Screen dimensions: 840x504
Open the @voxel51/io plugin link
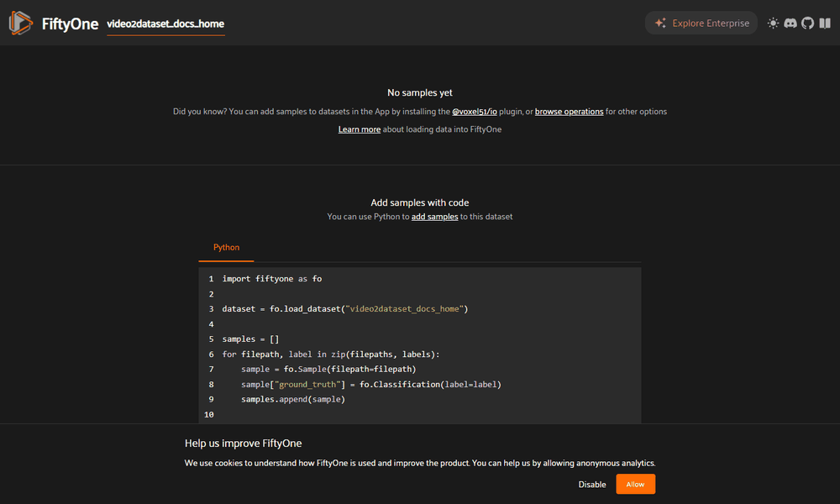pyautogui.click(x=474, y=112)
